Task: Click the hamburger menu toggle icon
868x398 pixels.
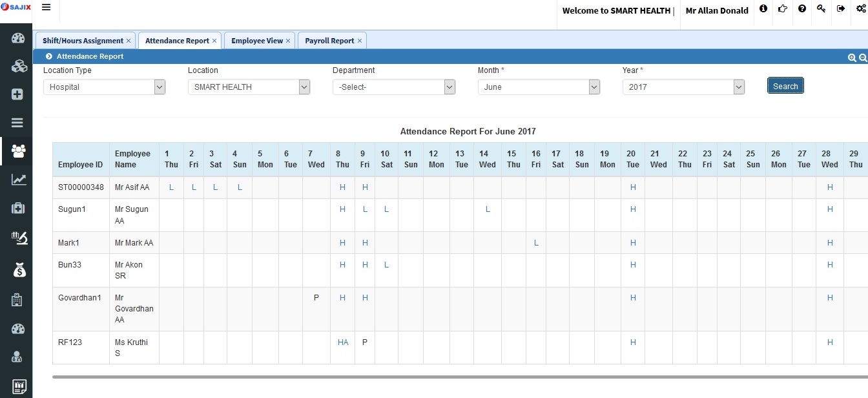Action: click(46, 8)
